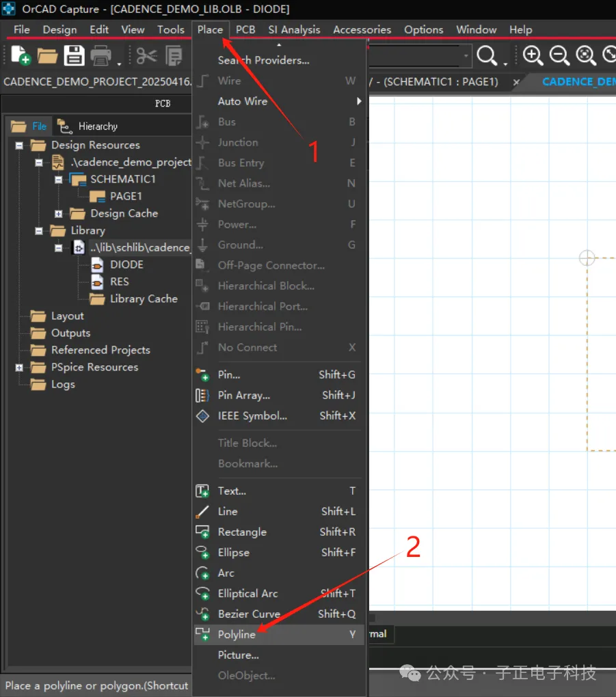Select the Referenced Projects folder

[101, 351]
